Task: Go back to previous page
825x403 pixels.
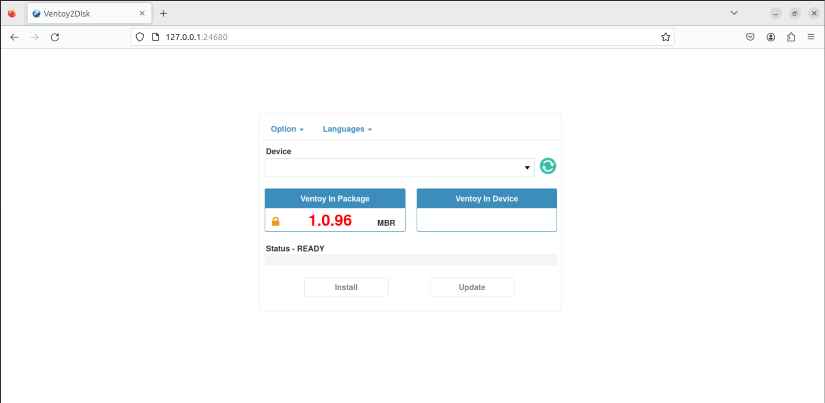Action: click(14, 37)
